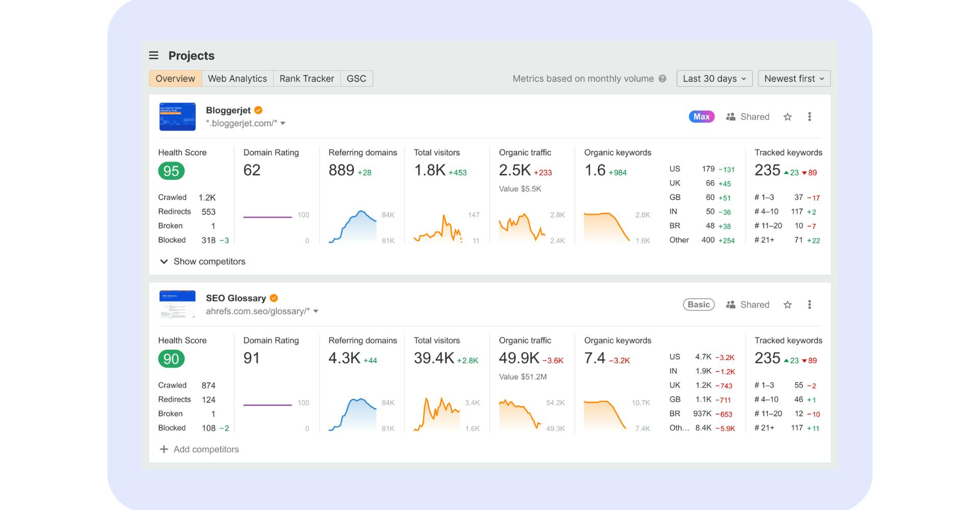Open the SEO Glossary project title
980x510 pixels.
[x=236, y=298]
